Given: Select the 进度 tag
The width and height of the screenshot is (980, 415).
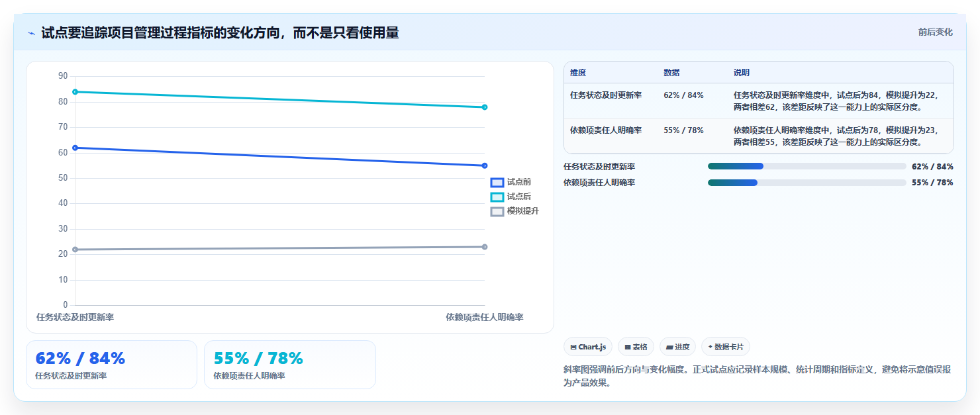Looking at the screenshot, I should click(x=677, y=347).
